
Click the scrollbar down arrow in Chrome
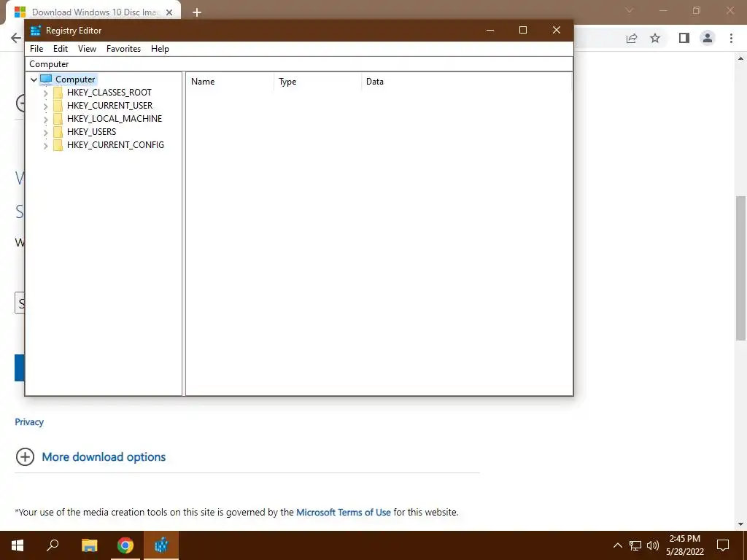740,524
